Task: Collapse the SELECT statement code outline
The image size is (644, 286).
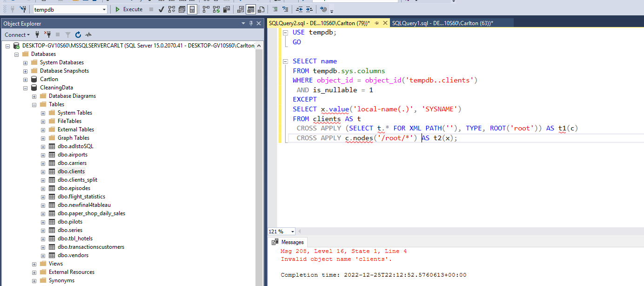Action: pos(285,61)
